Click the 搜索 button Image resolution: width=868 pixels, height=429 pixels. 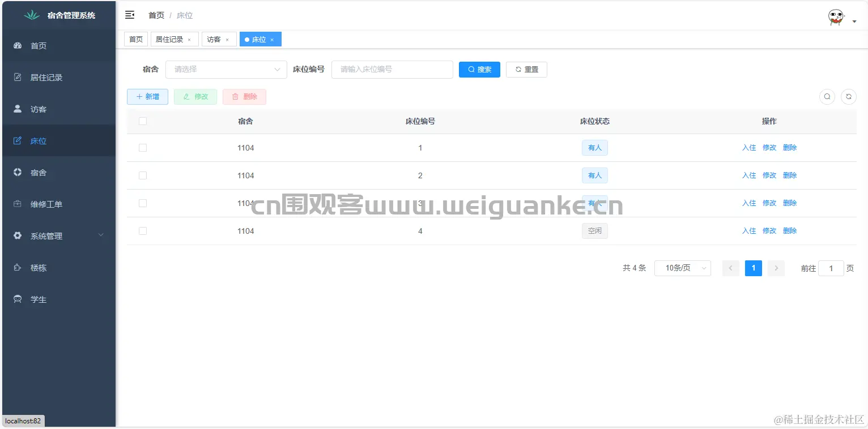tap(479, 70)
